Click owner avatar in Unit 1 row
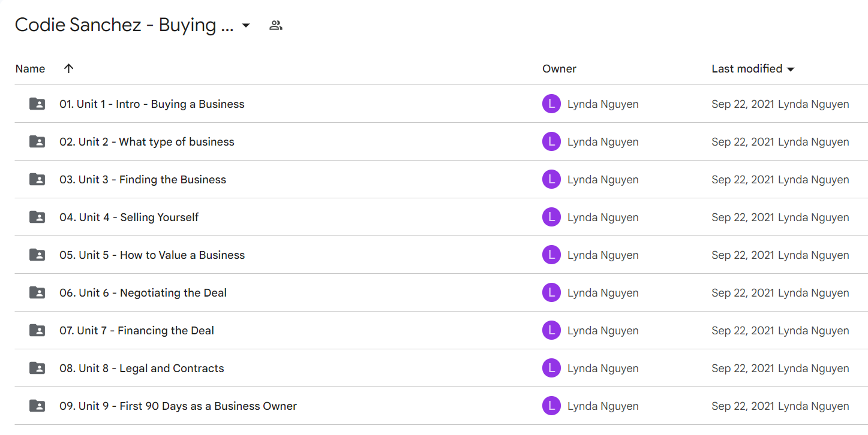The width and height of the screenshot is (868, 435). tap(551, 104)
